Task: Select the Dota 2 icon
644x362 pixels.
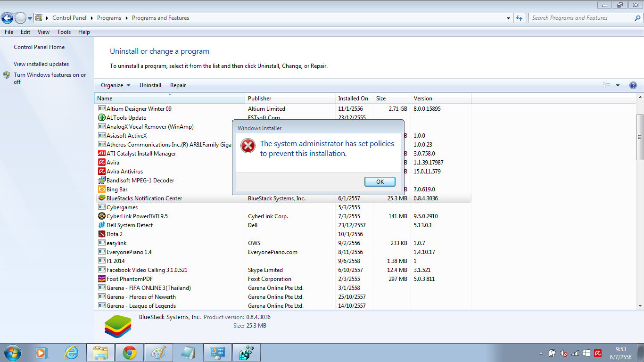Action: (x=101, y=234)
